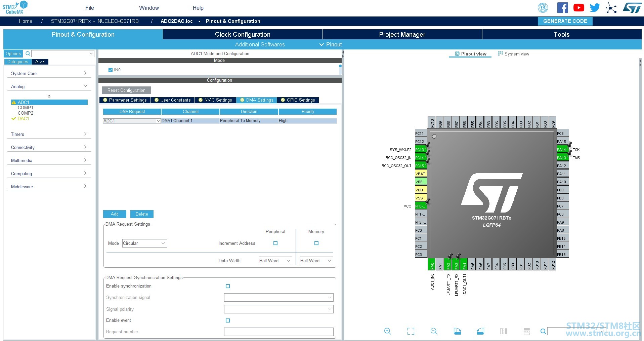Add a new DMA request
The width and height of the screenshot is (644, 341).
tap(115, 214)
